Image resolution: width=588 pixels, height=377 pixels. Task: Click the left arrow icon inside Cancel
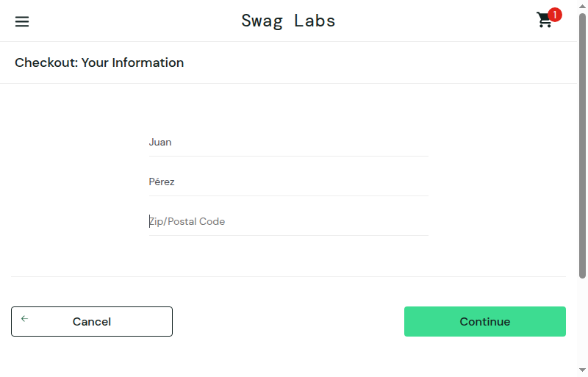pyautogui.click(x=25, y=318)
